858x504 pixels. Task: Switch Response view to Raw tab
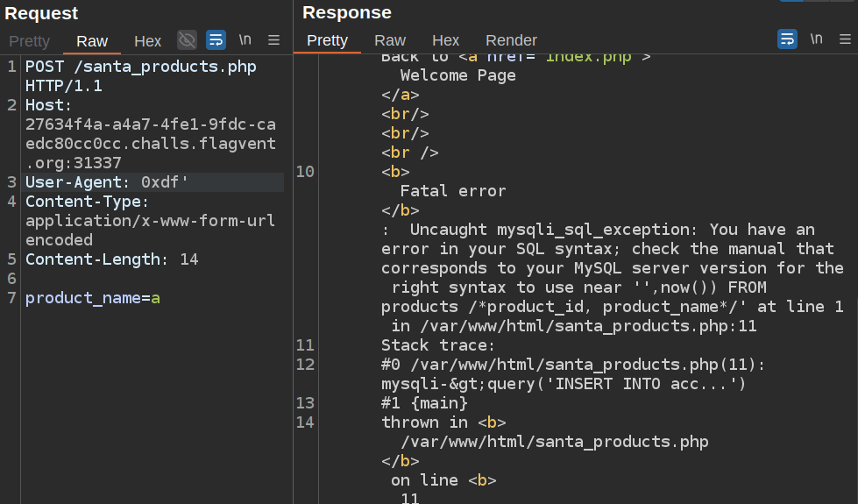pos(390,40)
